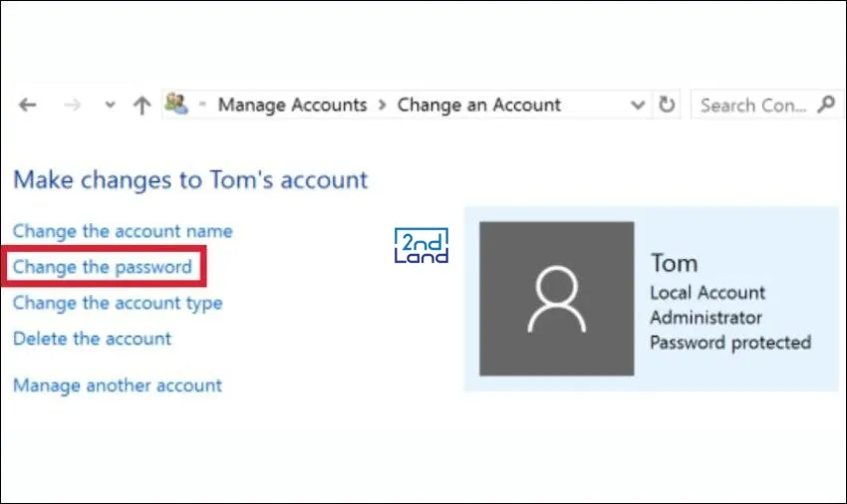Go to Manage another account
The height and width of the screenshot is (504, 847).
pos(118,385)
